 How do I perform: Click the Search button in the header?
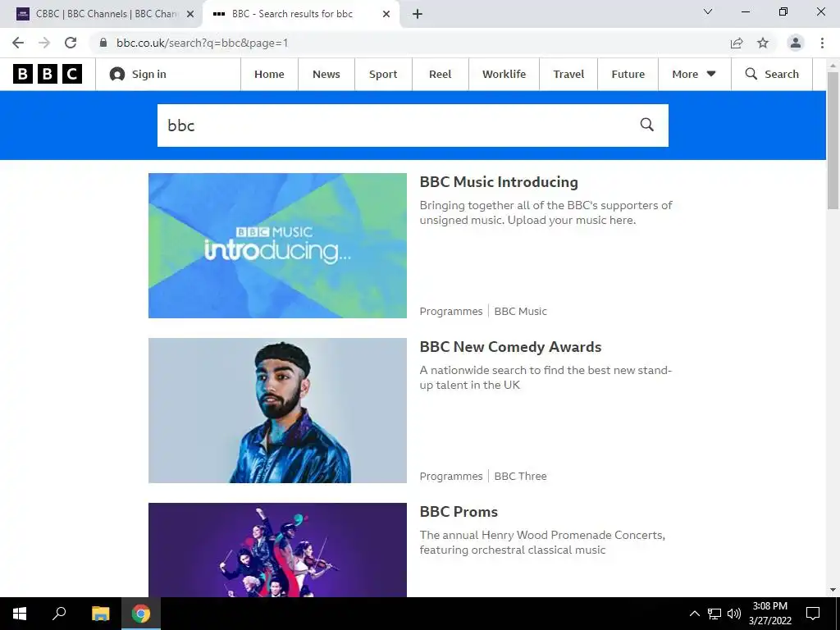[772, 74]
